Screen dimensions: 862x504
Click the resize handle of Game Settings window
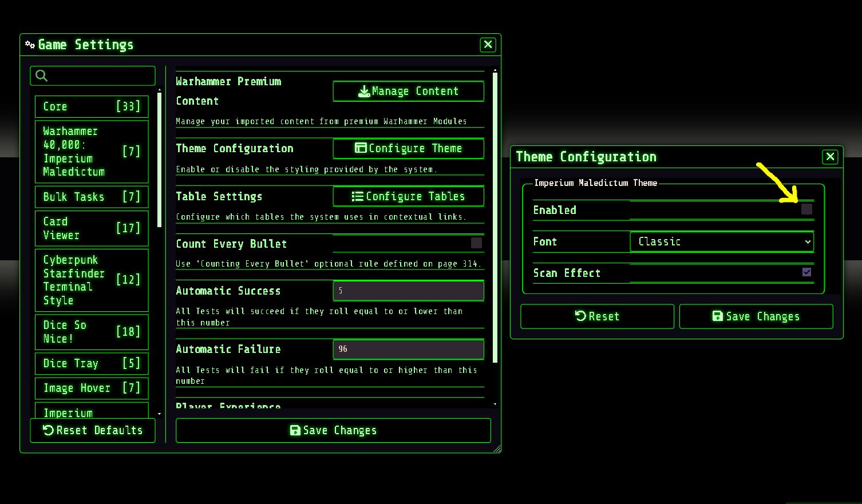point(497,449)
